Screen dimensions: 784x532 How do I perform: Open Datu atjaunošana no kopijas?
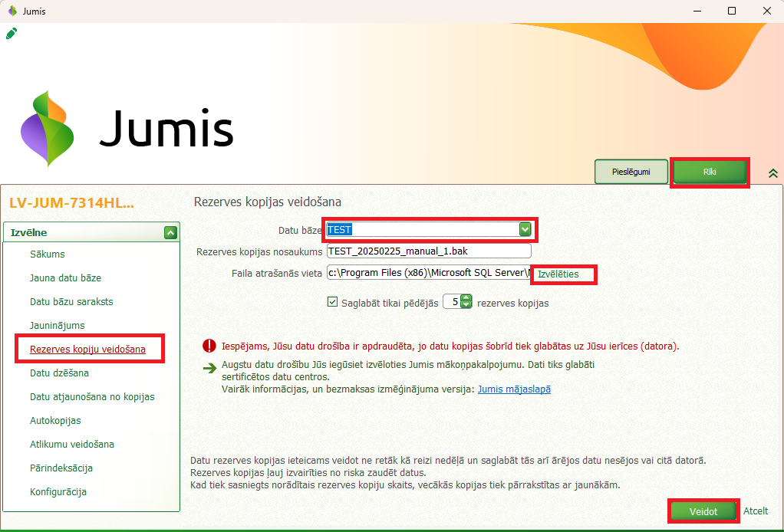click(x=93, y=396)
